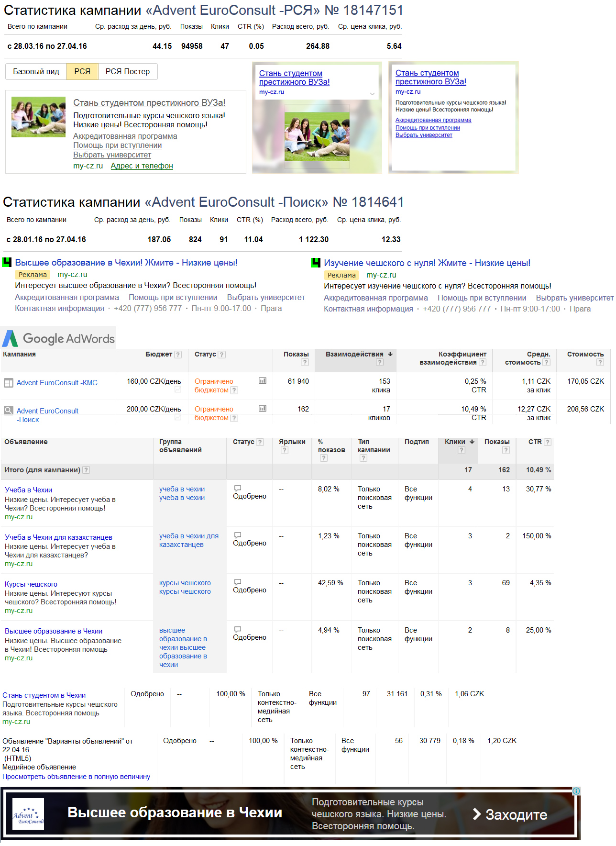Open help icon for Средн. стоимость column
Viewport: 616px width, 846px height.
[x=547, y=363]
